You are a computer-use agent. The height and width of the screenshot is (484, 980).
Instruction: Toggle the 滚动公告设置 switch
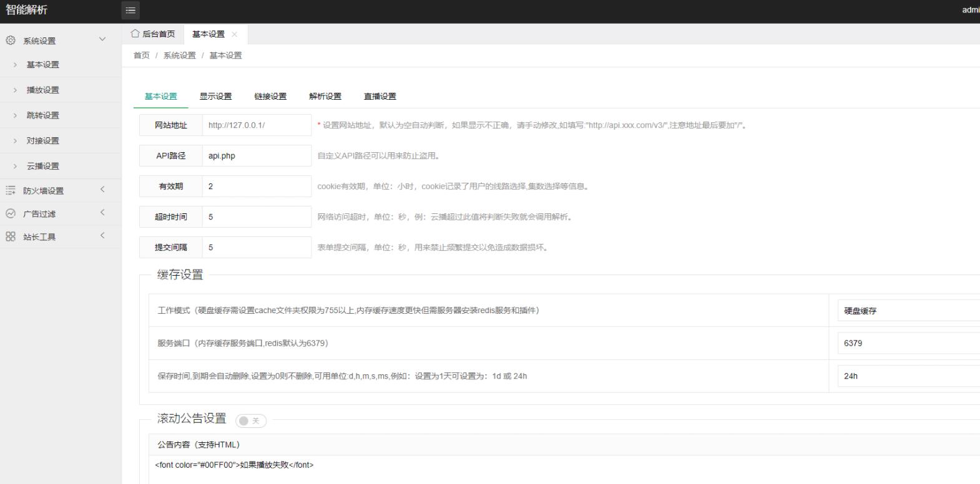tap(251, 421)
